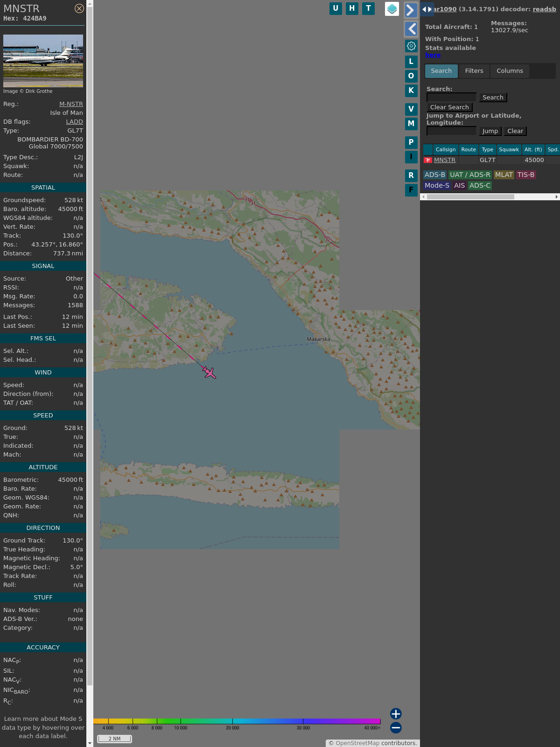Zoom in with the plus button
The width and height of the screenshot is (560, 747).
pos(396,713)
